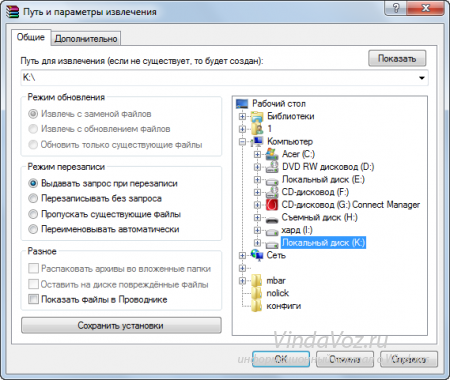Click the mbar folder icon
This screenshot has width=450, height=380.
pyautogui.click(x=256, y=281)
